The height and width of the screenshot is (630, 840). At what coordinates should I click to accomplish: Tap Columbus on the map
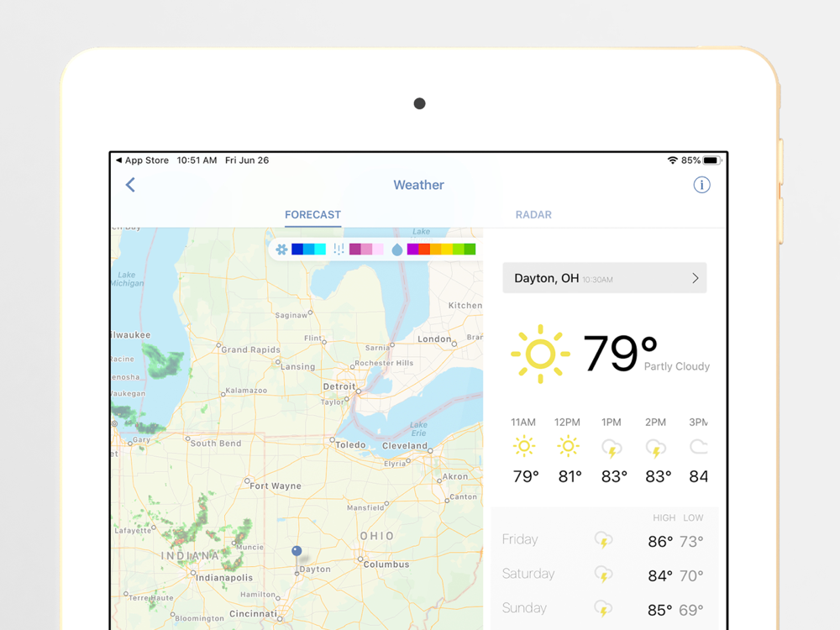386,564
